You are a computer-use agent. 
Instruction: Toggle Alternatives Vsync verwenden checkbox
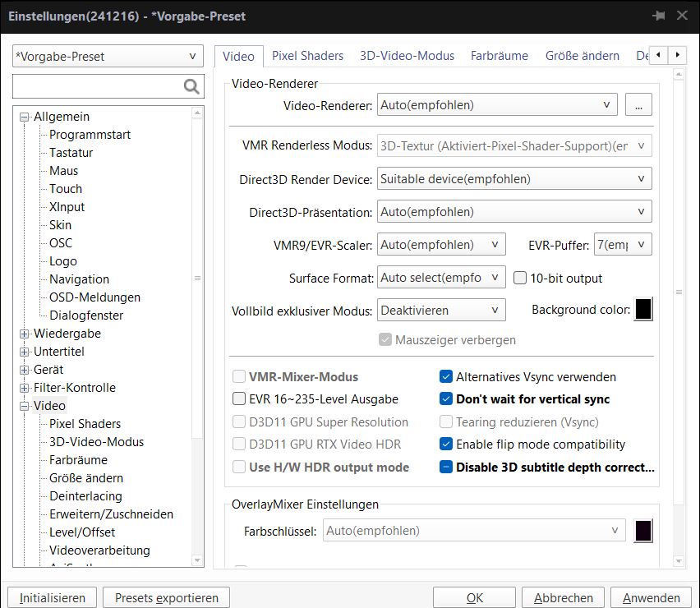coord(446,377)
